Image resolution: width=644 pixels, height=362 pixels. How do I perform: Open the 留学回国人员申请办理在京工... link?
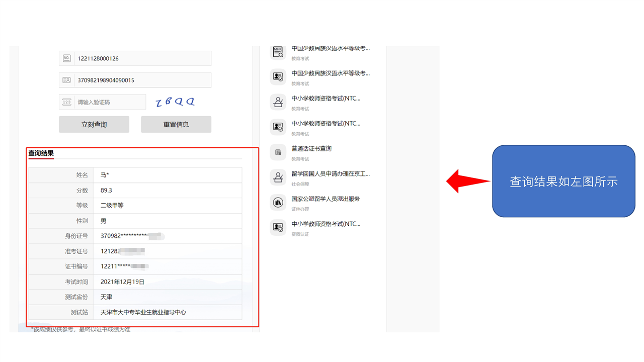(x=330, y=174)
